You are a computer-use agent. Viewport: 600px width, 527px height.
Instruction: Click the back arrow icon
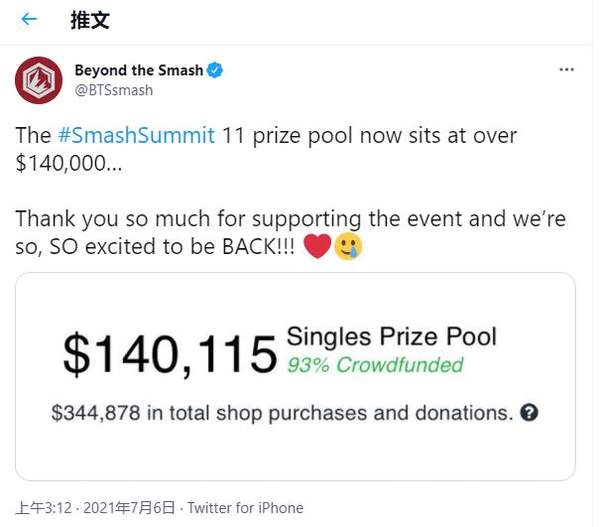click(28, 19)
